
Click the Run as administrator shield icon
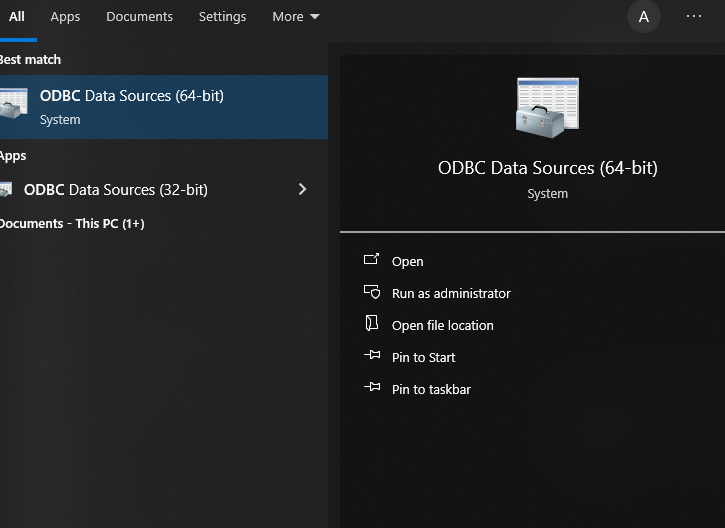coord(372,293)
